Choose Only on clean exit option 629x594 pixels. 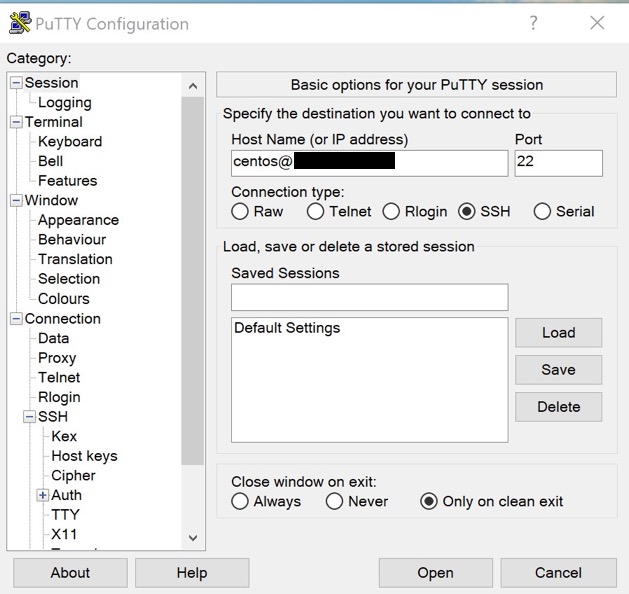click(x=429, y=501)
